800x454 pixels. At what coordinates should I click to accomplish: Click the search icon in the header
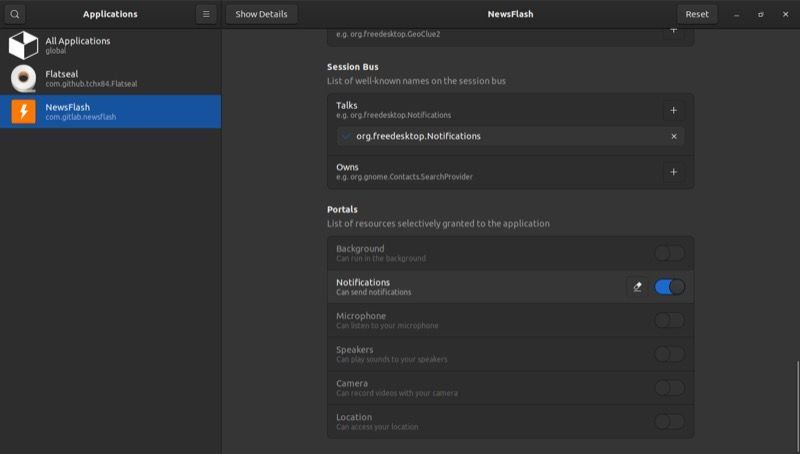click(15, 14)
